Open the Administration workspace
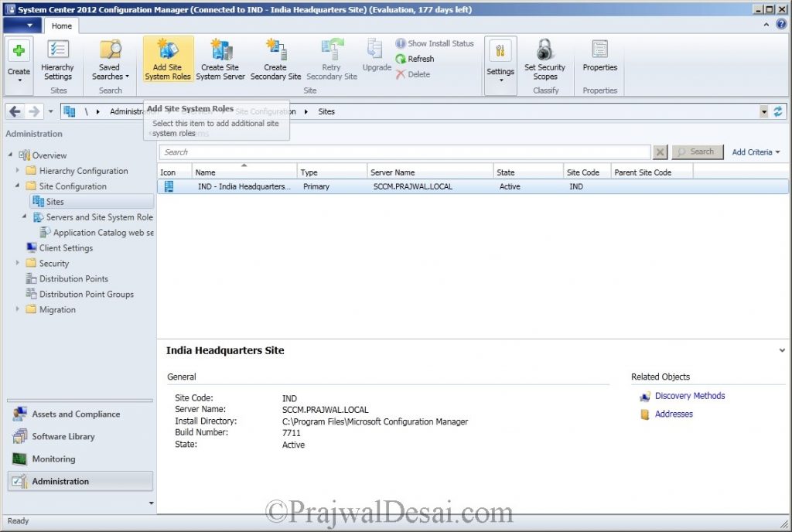The height and width of the screenshot is (532, 792). coord(80,482)
